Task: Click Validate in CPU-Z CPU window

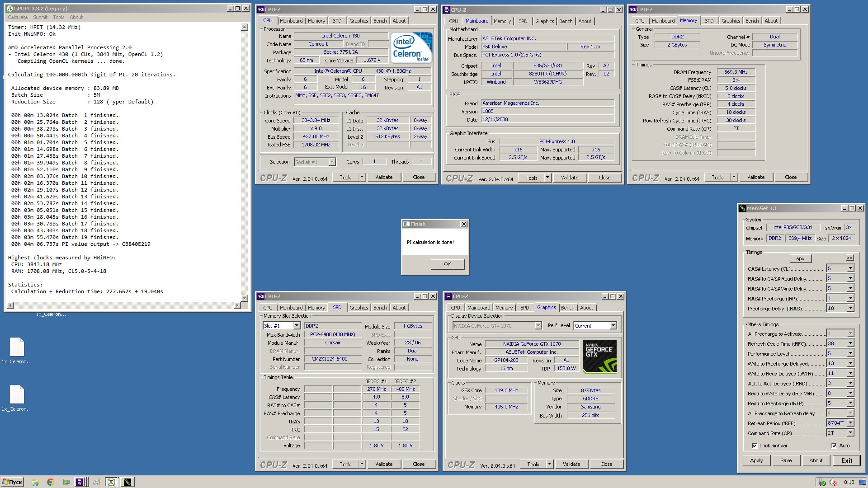Action: point(384,177)
